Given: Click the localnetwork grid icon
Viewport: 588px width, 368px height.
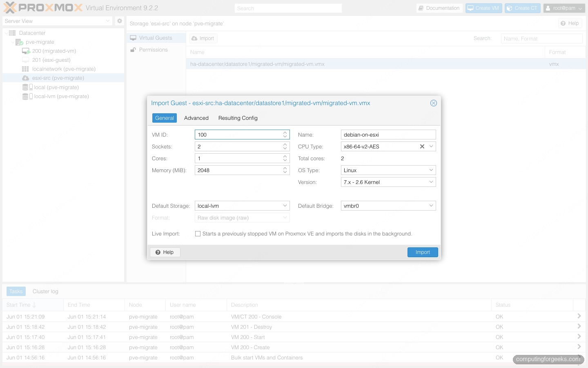Looking at the screenshot, I should [x=25, y=69].
